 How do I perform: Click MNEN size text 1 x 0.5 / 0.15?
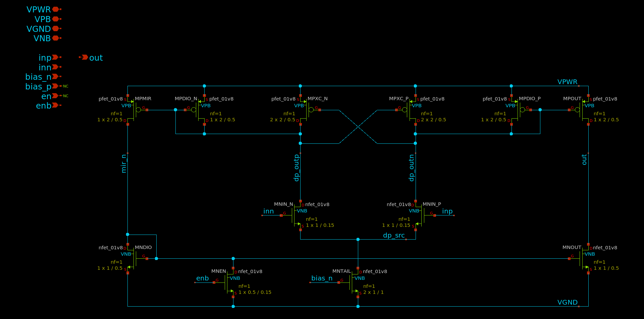pos(255,292)
